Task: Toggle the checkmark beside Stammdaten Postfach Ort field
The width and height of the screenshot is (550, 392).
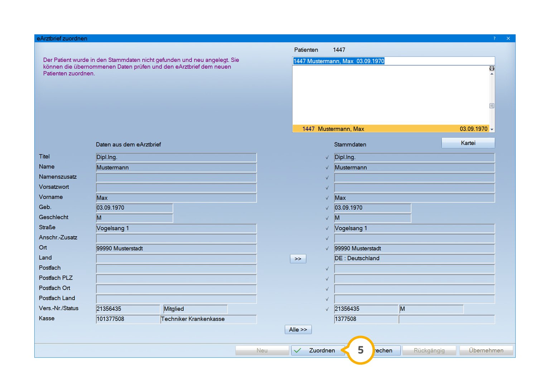Action: pyautogui.click(x=327, y=289)
